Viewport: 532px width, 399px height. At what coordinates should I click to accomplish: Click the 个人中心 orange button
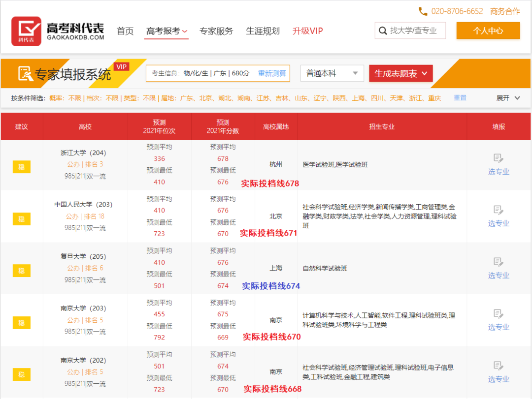tap(488, 31)
